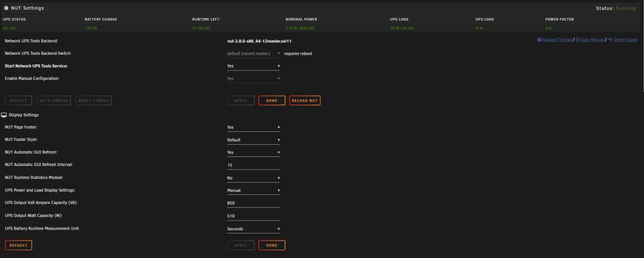Screen dimensions: 644x258
Task: Click the POWER FACTOR column header
Action: coord(560,19)
